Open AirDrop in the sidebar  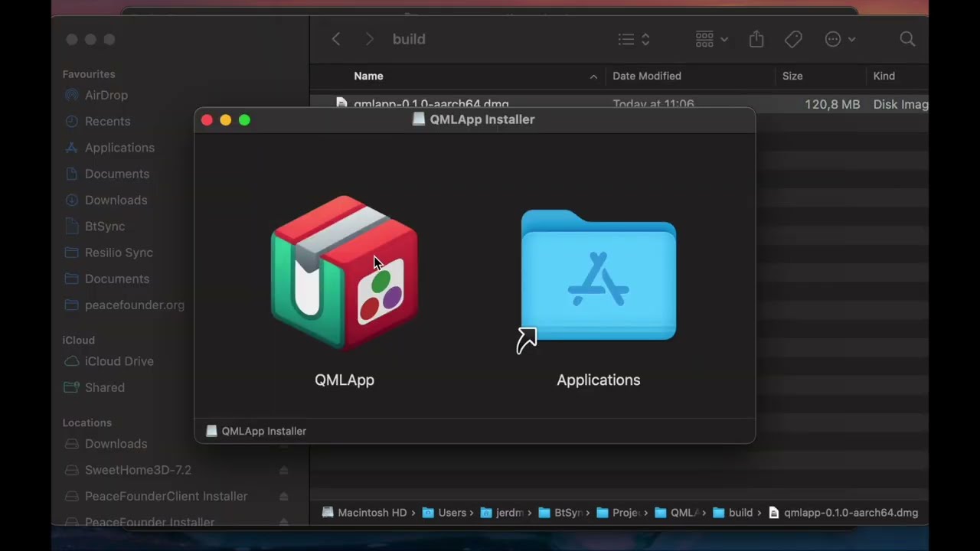pyautogui.click(x=106, y=95)
